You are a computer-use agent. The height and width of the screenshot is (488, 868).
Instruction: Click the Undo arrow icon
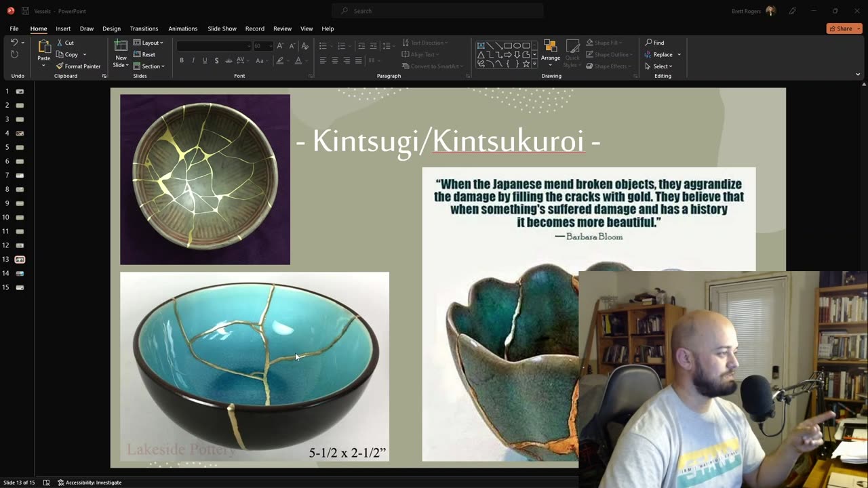14,43
